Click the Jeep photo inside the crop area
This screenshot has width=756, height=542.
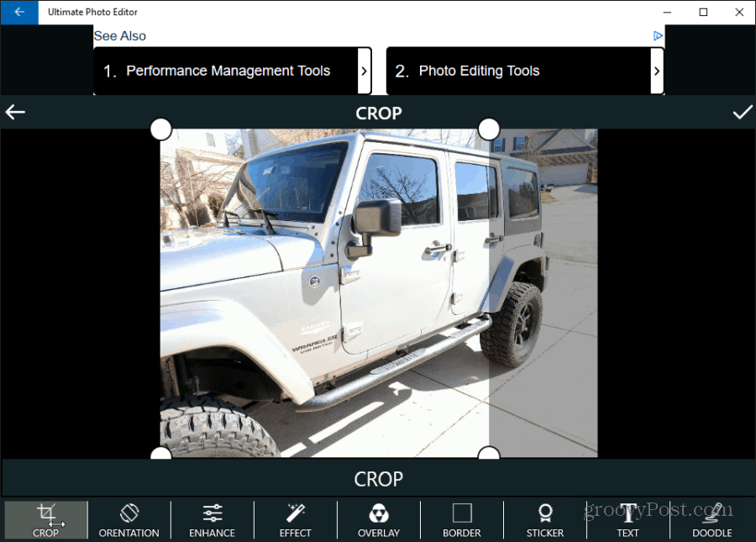tap(324, 292)
